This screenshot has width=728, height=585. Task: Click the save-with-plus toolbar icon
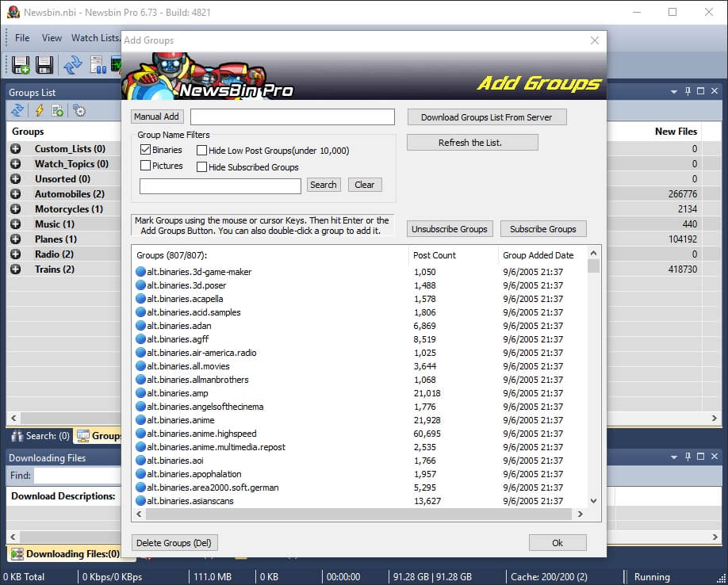[21, 65]
